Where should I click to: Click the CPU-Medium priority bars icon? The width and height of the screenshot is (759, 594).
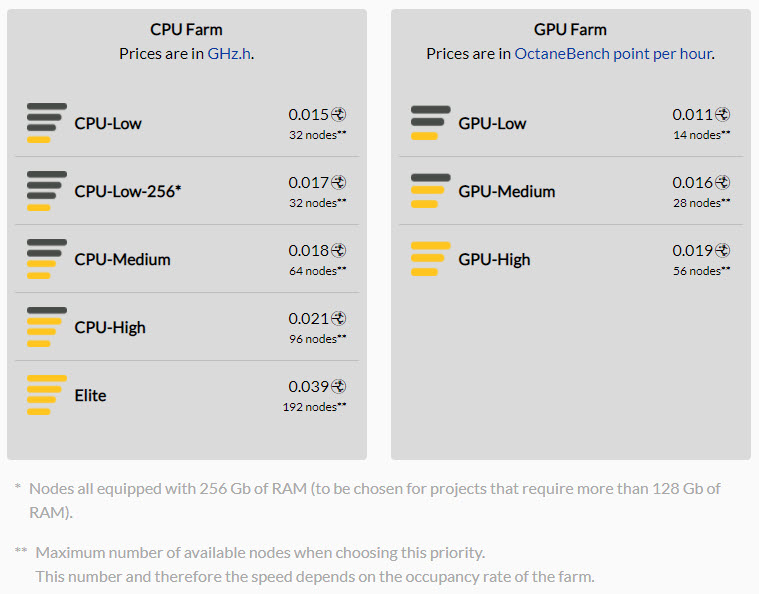pos(46,259)
